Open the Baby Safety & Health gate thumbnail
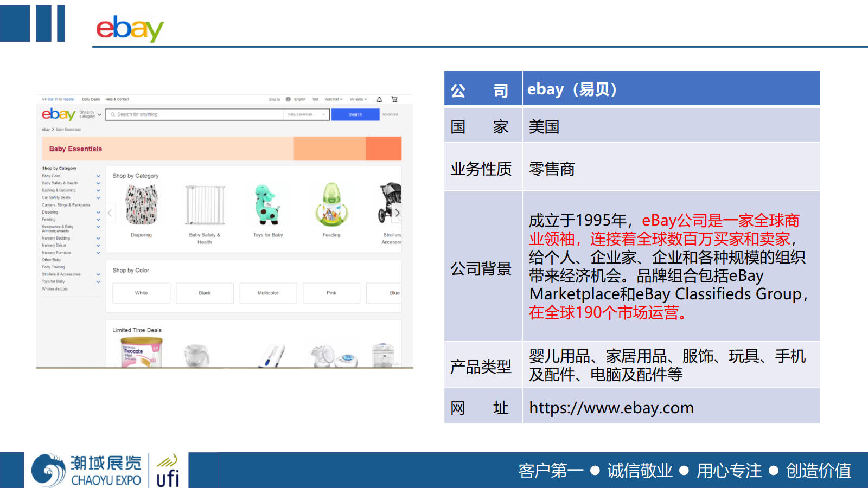 [x=205, y=205]
